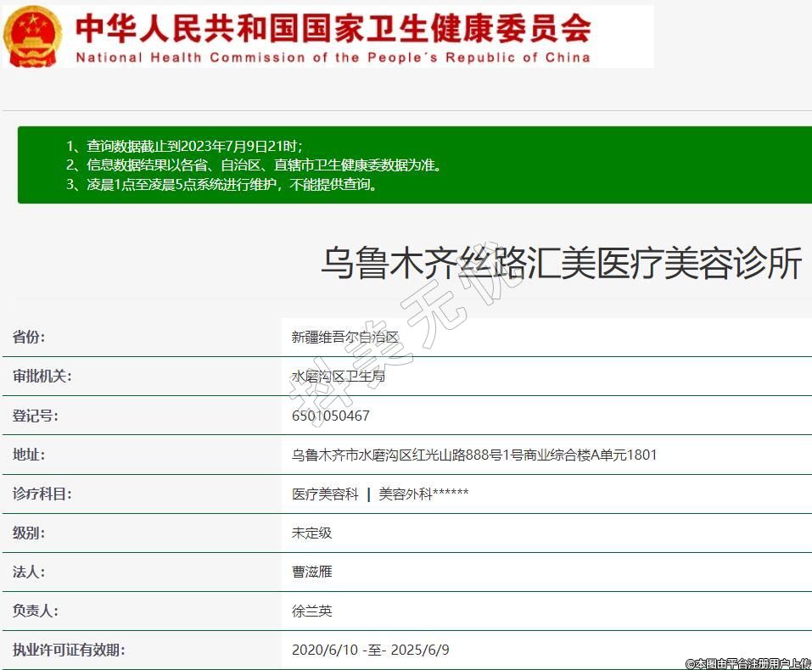The height and width of the screenshot is (670, 812).
Task: Click the province value 新疆维吾尔自治区
Action: coord(344,337)
